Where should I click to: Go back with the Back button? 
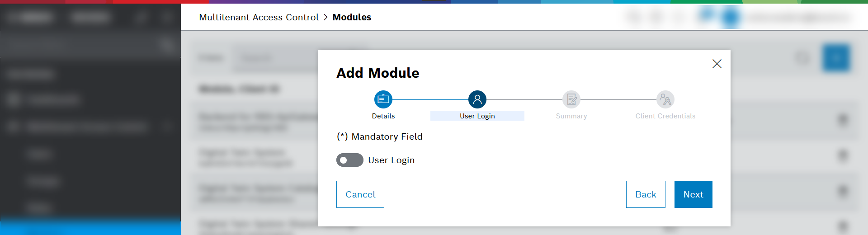[646, 194]
